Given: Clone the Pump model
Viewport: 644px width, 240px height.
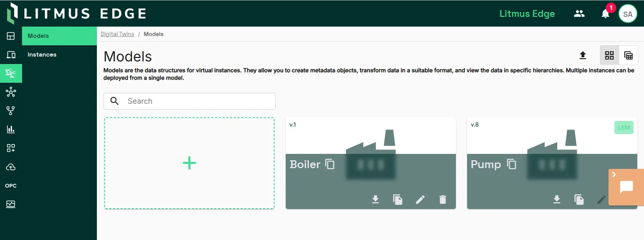Looking at the screenshot, I should [x=579, y=200].
